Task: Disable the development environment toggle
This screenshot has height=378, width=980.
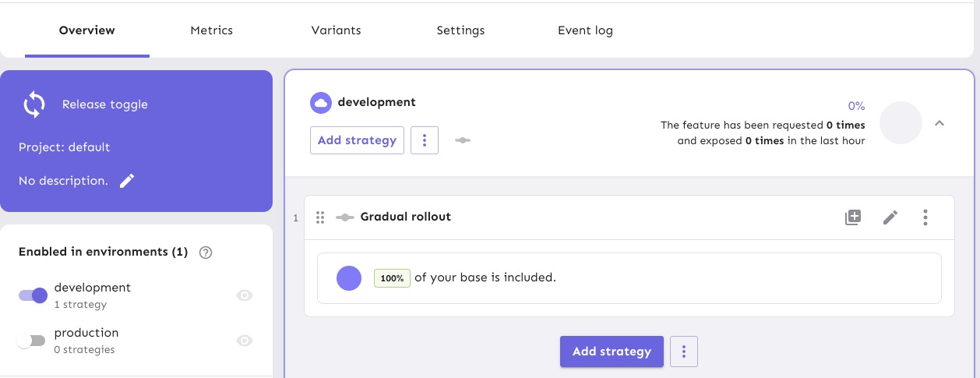Action: (x=33, y=295)
